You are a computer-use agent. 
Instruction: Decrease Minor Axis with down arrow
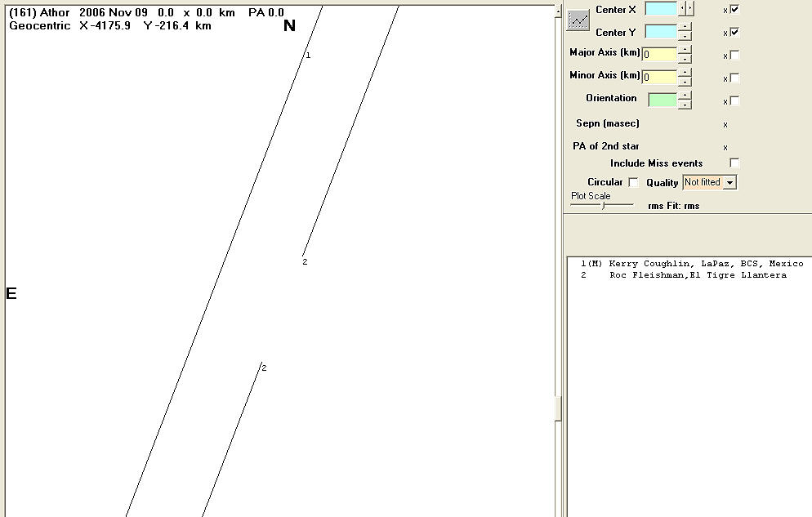[x=685, y=81]
